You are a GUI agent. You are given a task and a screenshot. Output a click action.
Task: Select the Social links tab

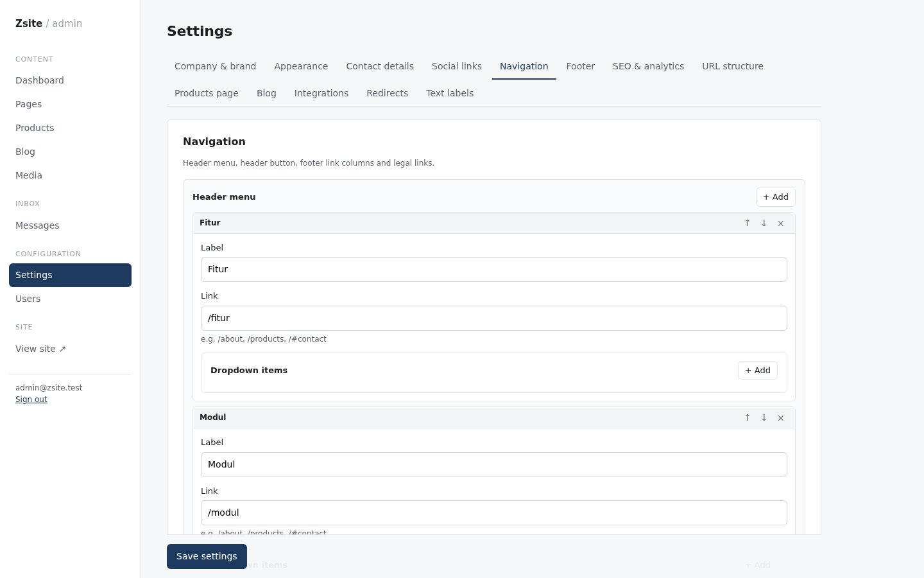click(457, 66)
